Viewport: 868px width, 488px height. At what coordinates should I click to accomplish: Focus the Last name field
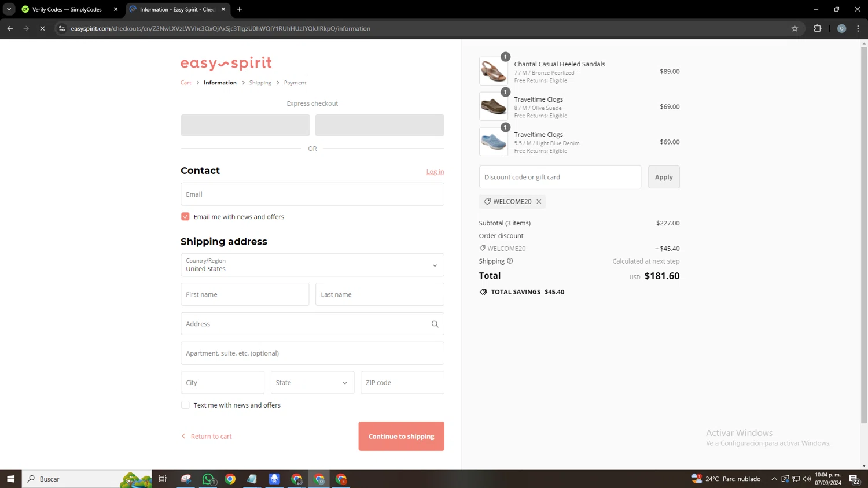point(380,294)
